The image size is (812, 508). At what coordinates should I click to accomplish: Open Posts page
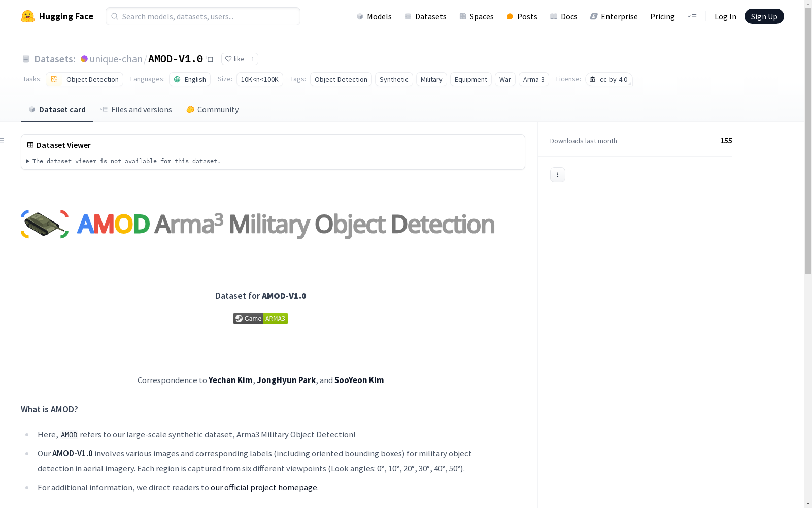522,16
